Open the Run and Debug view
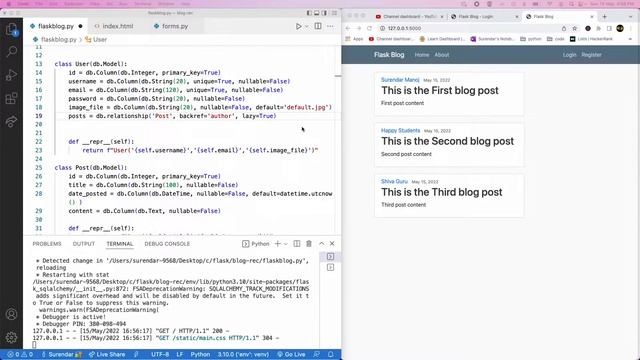The image size is (640, 360). [x=11, y=75]
